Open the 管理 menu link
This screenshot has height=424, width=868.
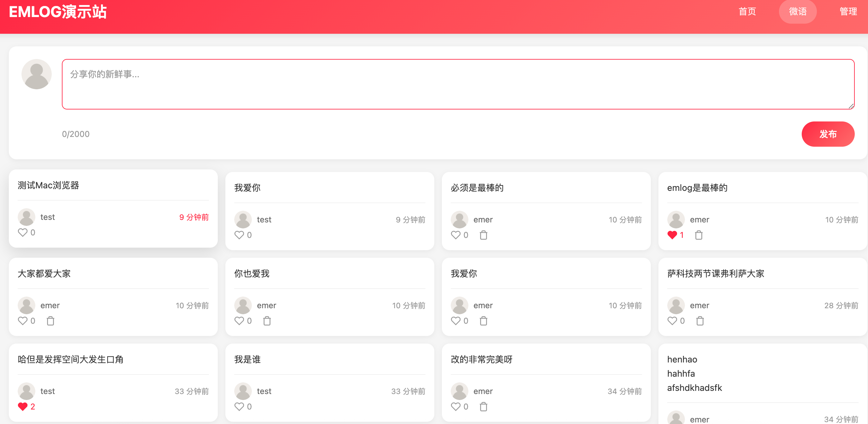coord(848,11)
